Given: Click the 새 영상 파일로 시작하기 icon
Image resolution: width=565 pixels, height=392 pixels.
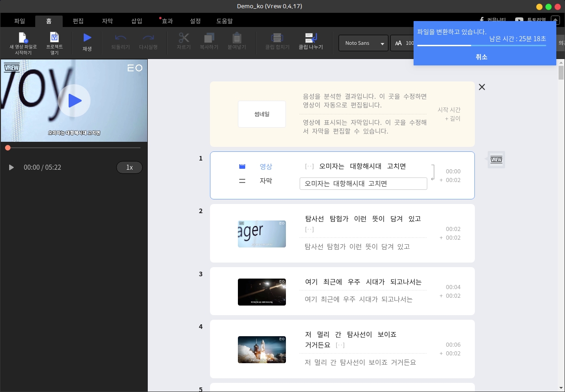Looking at the screenshot, I should click(x=23, y=38).
